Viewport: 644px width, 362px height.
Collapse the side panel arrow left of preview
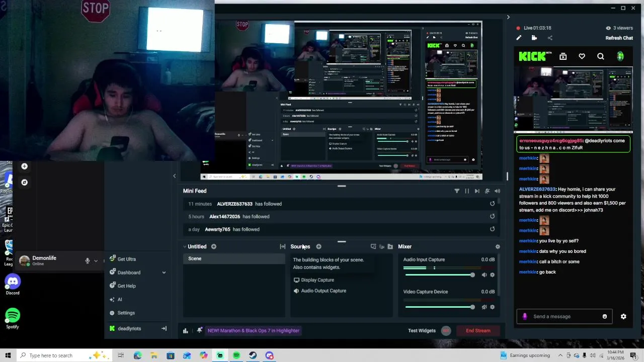click(x=175, y=176)
